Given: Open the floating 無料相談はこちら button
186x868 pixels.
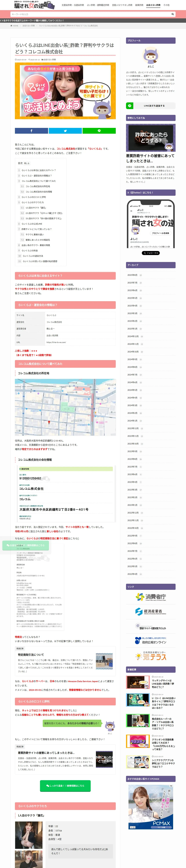Looking at the screenshot, I should point(26,545).
